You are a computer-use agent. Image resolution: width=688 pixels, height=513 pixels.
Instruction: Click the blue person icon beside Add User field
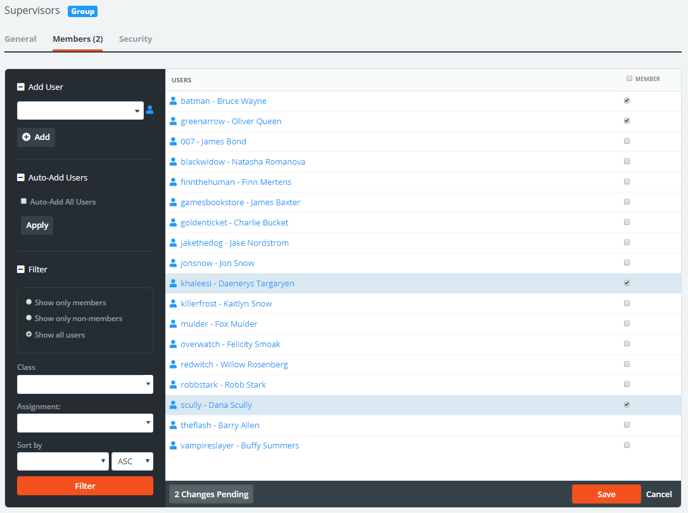point(150,111)
